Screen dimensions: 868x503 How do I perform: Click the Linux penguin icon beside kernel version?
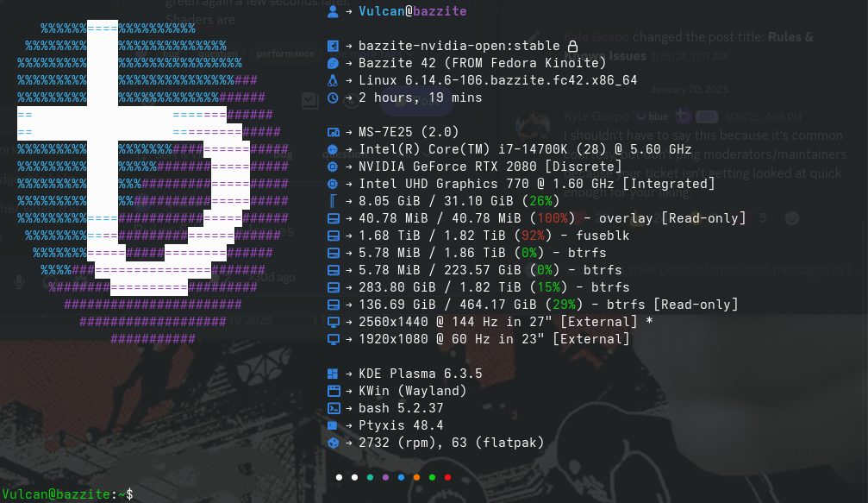(x=333, y=80)
